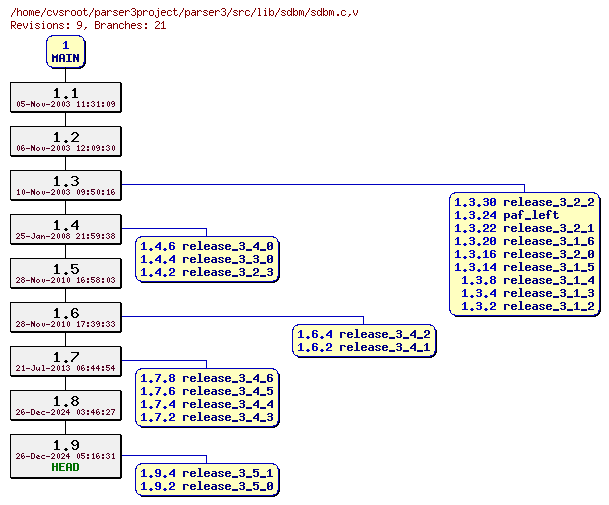Screen dimensions: 609x505
Task: Select revision 1.1 from 05-Nov-2003
Action: coord(66,97)
